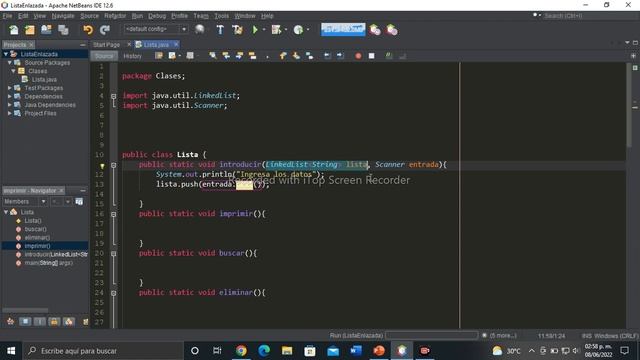The width and height of the screenshot is (640, 360).
Task: Click the Open Project toolbar icon
Action: pos(46,30)
